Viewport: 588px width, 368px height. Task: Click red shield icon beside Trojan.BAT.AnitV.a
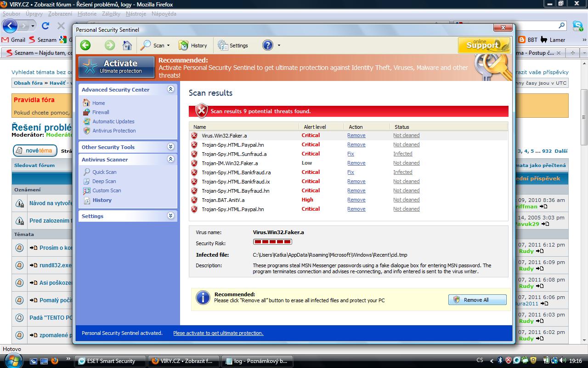pos(194,200)
